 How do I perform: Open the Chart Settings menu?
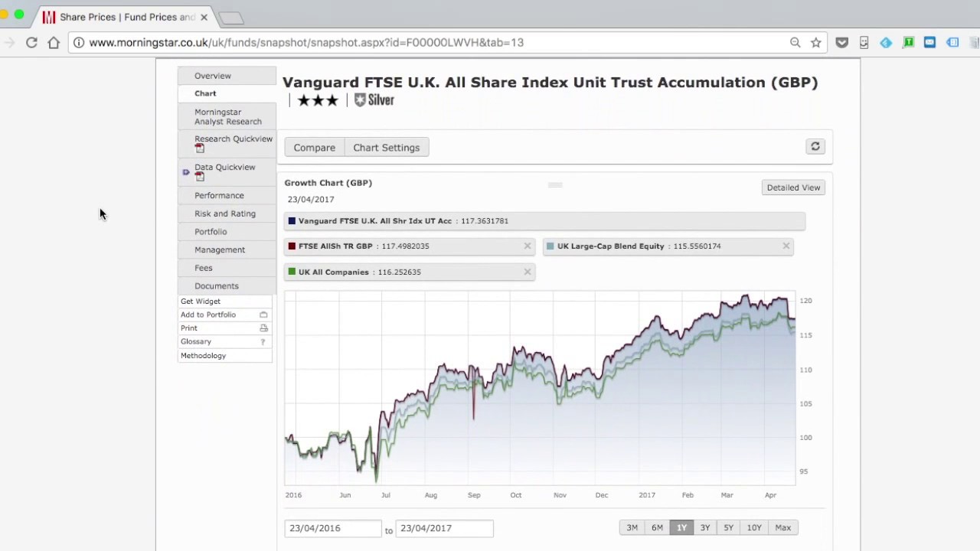tap(387, 148)
